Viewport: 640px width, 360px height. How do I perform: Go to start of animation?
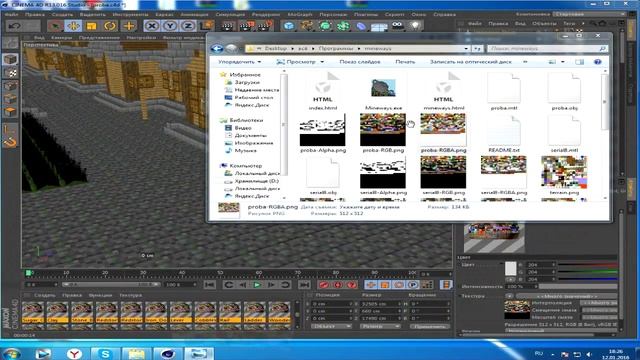(210, 284)
